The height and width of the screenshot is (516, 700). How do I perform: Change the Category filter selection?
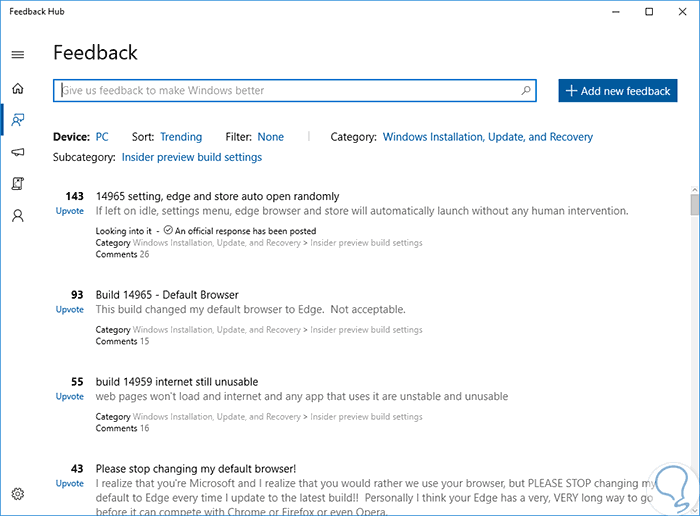click(x=487, y=137)
